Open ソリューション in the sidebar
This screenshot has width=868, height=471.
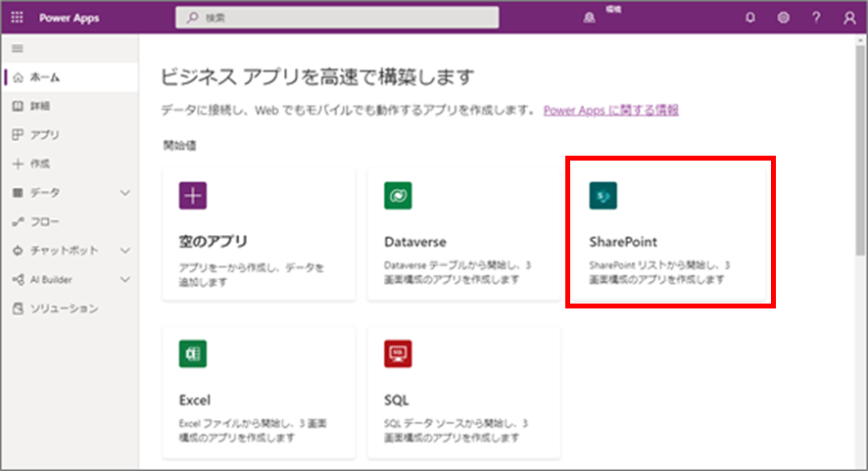click(70, 308)
